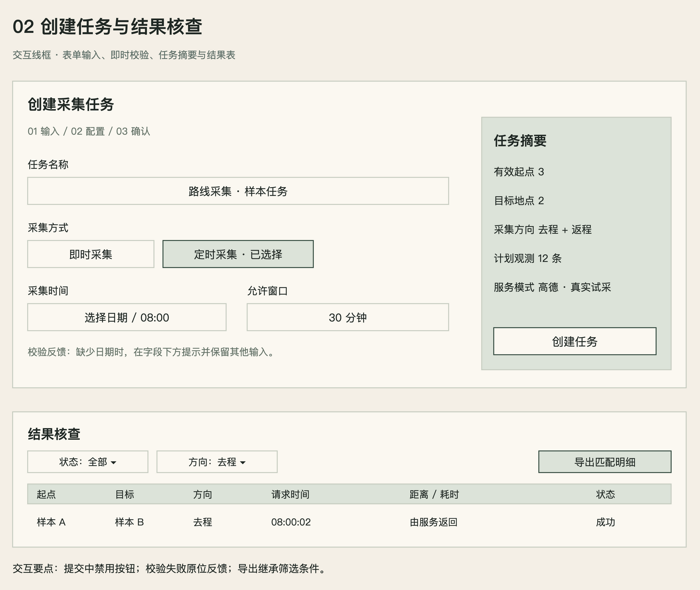Select the 样本 B cell
Viewport: 700px width, 590px height.
click(x=129, y=522)
